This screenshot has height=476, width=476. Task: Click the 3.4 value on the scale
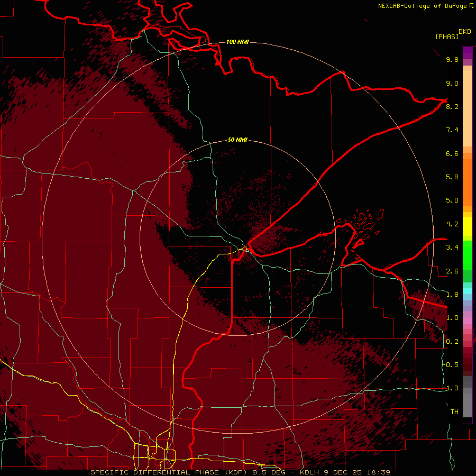click(x=452, y=248)
